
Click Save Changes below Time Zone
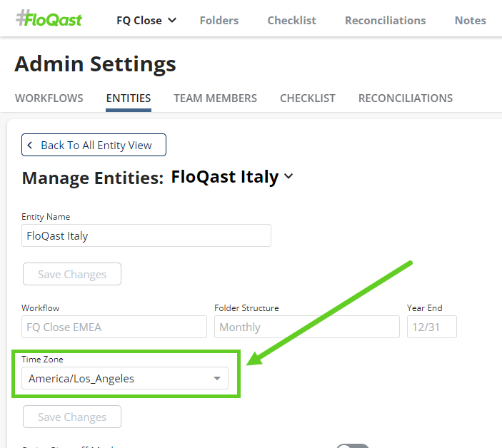[72, 417]
